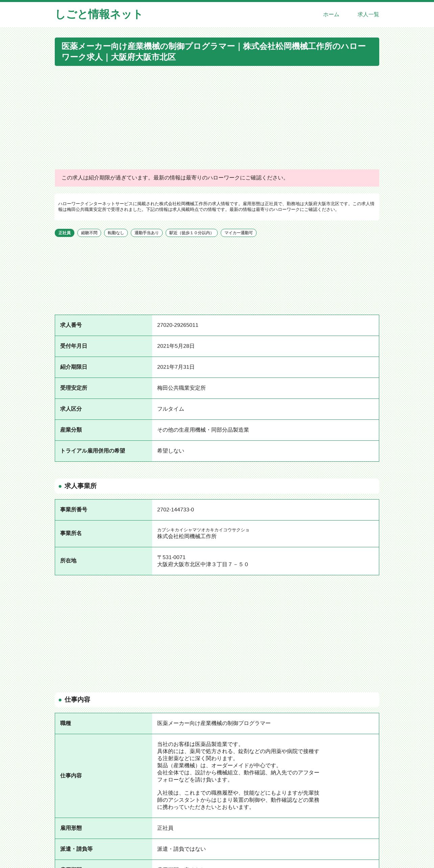
Task: Click the 仕事内容 row label in table
Action: tap(71, 776)
